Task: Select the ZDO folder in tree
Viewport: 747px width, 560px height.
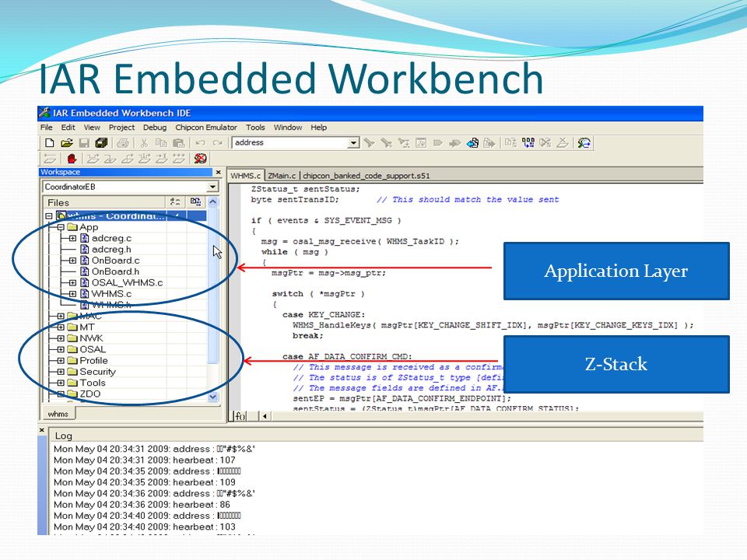Action: (90, 394)
